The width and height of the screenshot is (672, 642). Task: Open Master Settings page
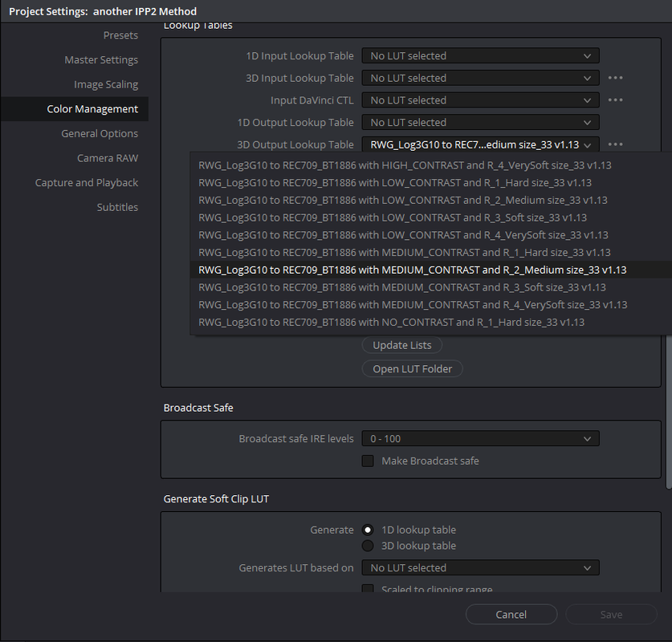pyautogui.click(x=101, y=59)
